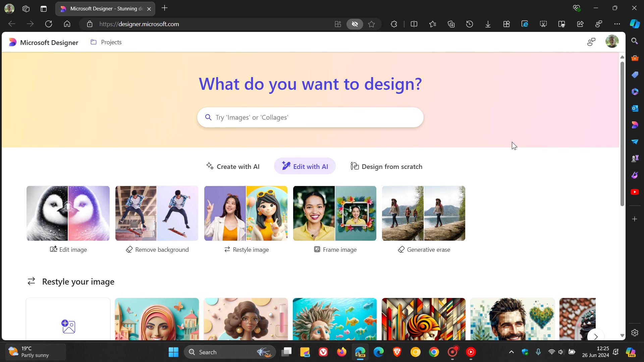The image size is (644, 362).
Task: Open the Share this page icon
Action: [x=580, y=24]
